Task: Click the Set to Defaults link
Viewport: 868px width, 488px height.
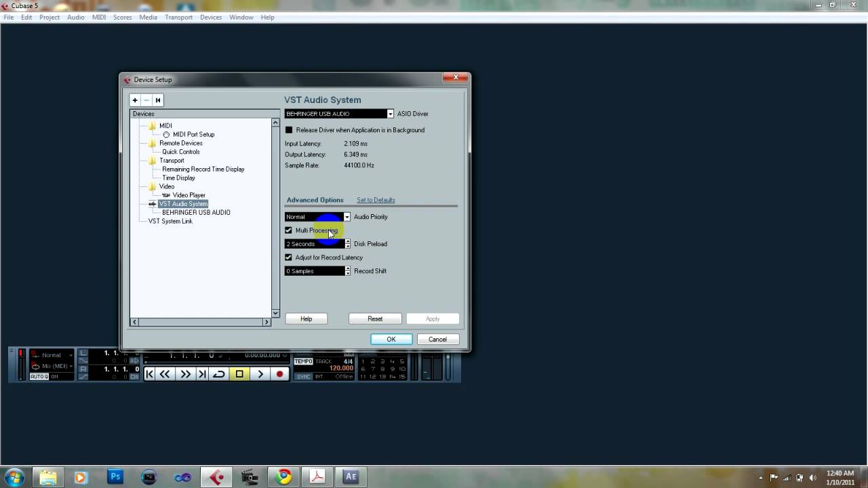Action: click(376, 200)
